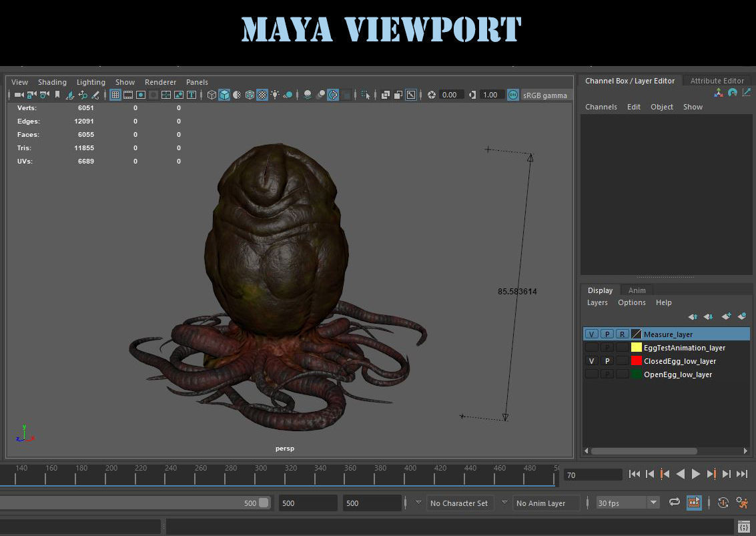Open Camera Attributes icon
The width and height of the screenshot is (756, 536).
(x=44, y=95)
